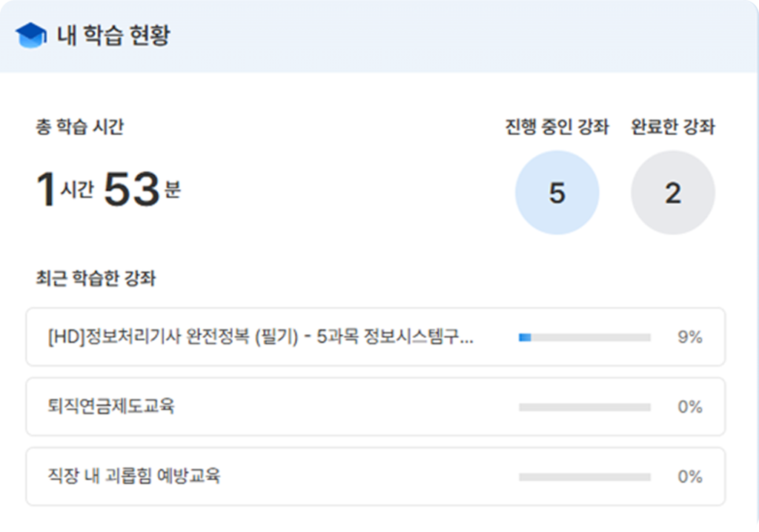The width and height of the screenshot is (759, 532).
Task: Click the 9% progress percentage
Action: tap(689, 337)
